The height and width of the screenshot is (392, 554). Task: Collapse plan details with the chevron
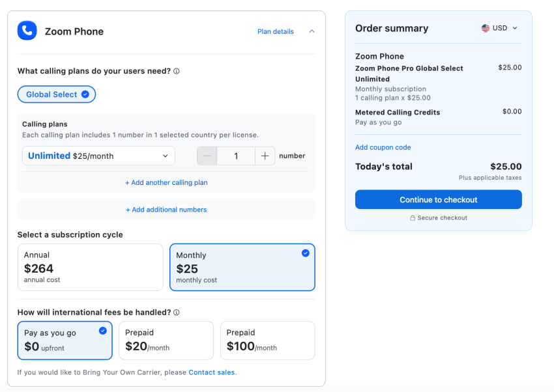coord(312,31)
